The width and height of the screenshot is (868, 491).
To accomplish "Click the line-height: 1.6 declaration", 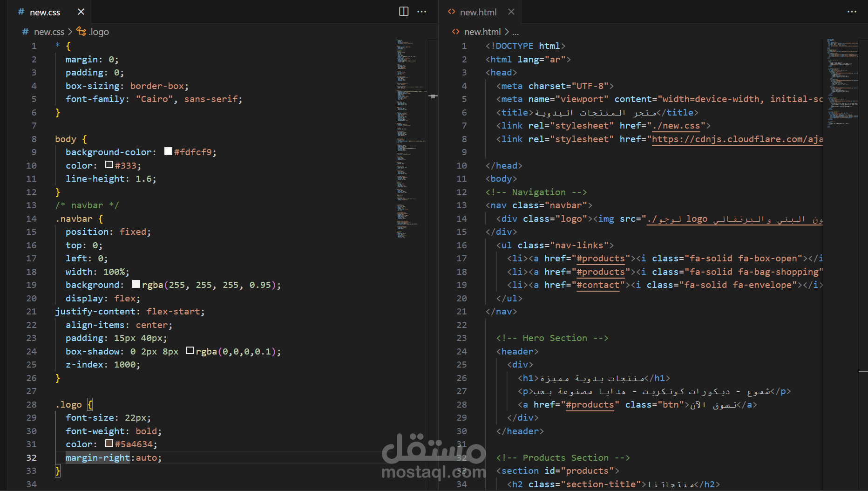I will pyautogui.click(x=111, y=179).
